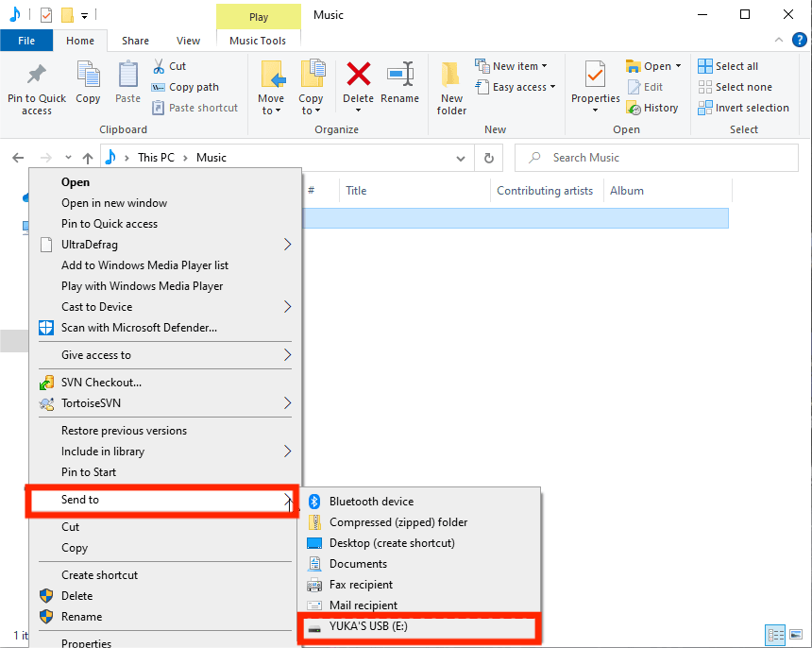812x648 pixels.
Task: Choose Play with Windows Media Player
Action: 164,286
